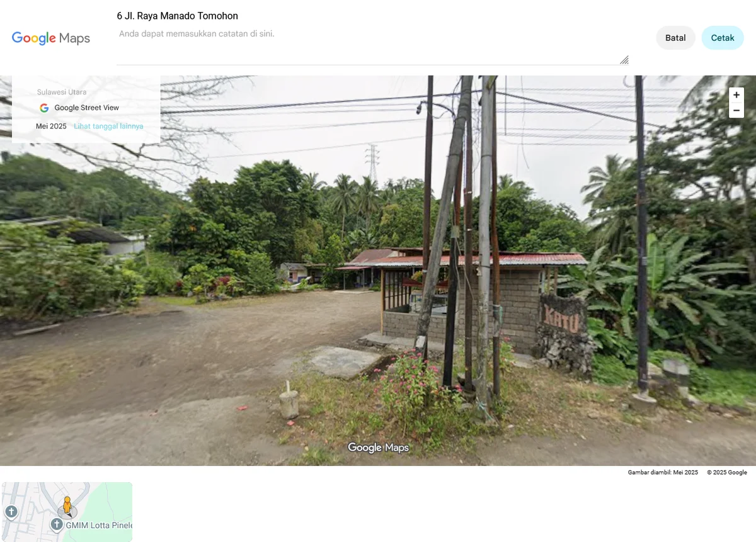Open the Lihat tanggal lainnya link
Screen dimensions: 756x542
coord(108,126)
